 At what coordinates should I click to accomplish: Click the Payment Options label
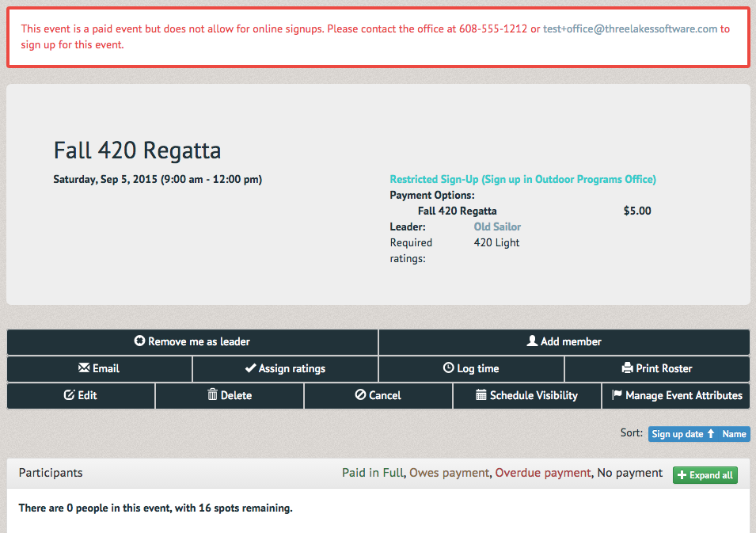pos(432,196)
